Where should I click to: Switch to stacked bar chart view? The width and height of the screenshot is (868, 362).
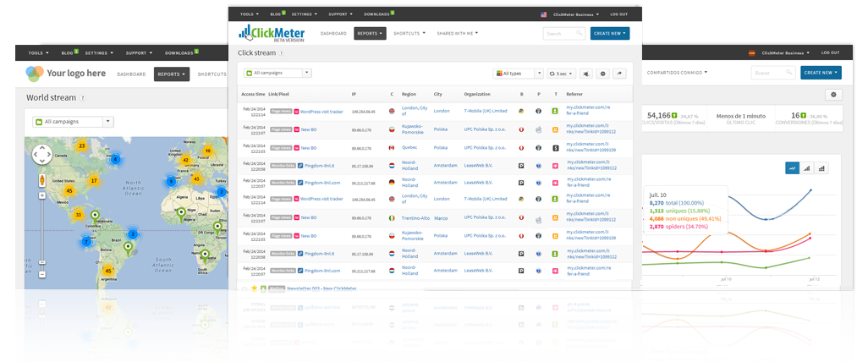click(821, 168)
